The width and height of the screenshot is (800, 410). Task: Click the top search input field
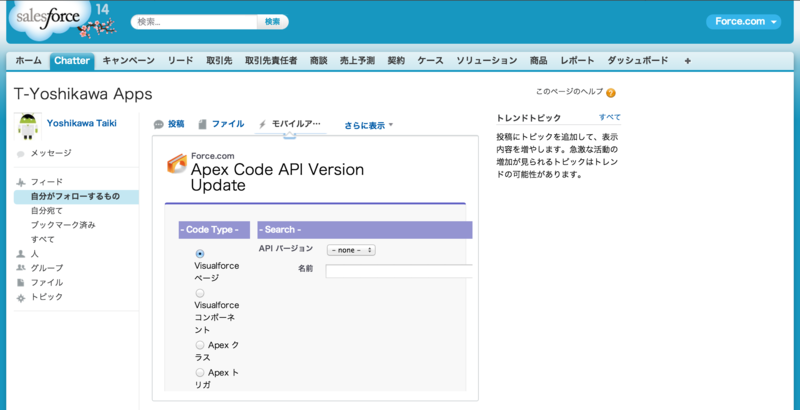pos(194,22)
